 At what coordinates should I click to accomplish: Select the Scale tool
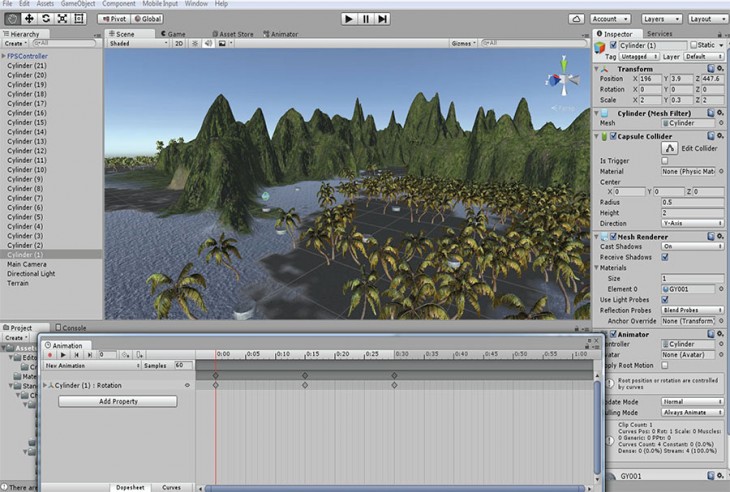pyautogui.click(x=64, y=18)
